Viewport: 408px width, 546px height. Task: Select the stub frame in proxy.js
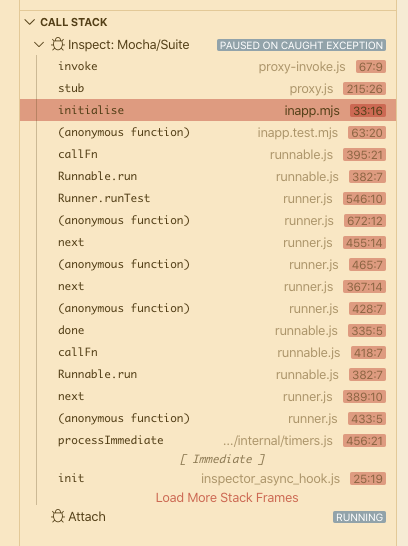tap(208, 88)
